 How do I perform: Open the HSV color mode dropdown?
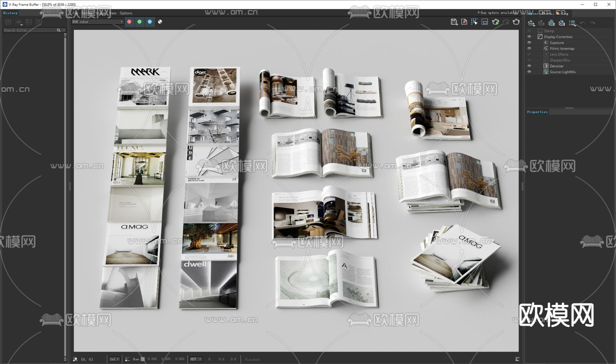(196, 359)
